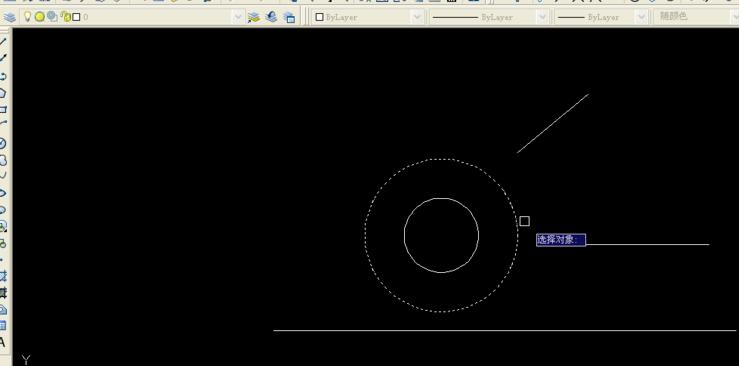The height and width of the screenshot is (366, 739).
Task: Select the Multiline Text A tool
Action: point(2,342)
